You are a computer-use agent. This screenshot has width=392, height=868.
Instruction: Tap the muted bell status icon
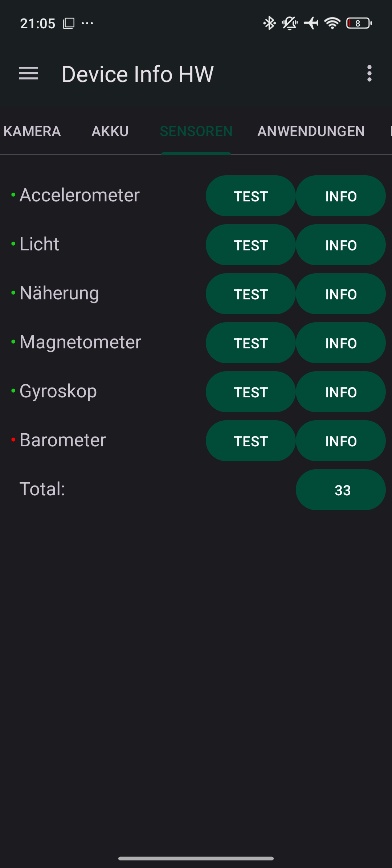[x=290, y=24]
